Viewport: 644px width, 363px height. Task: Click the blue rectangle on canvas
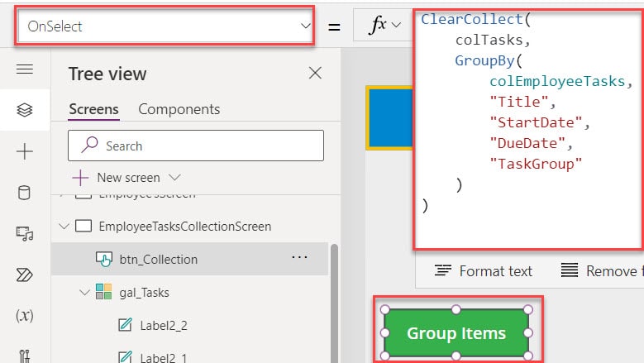point(390,117)
